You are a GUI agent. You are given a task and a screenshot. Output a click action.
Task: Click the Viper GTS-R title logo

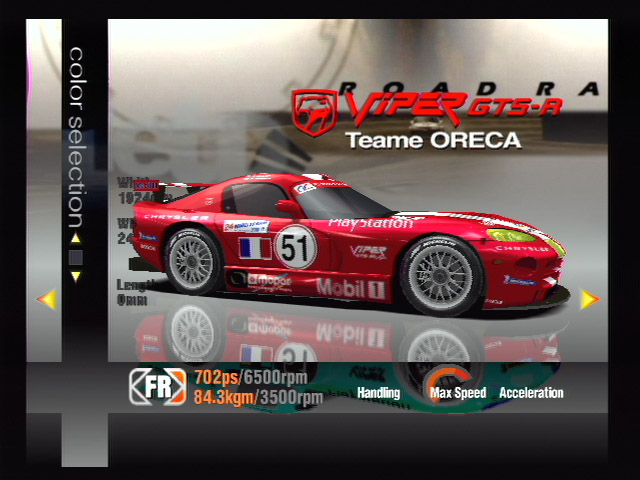(453, 108)
